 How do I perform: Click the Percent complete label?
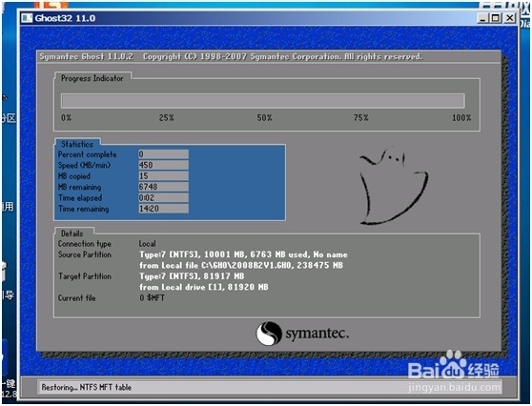coord(87,154)
